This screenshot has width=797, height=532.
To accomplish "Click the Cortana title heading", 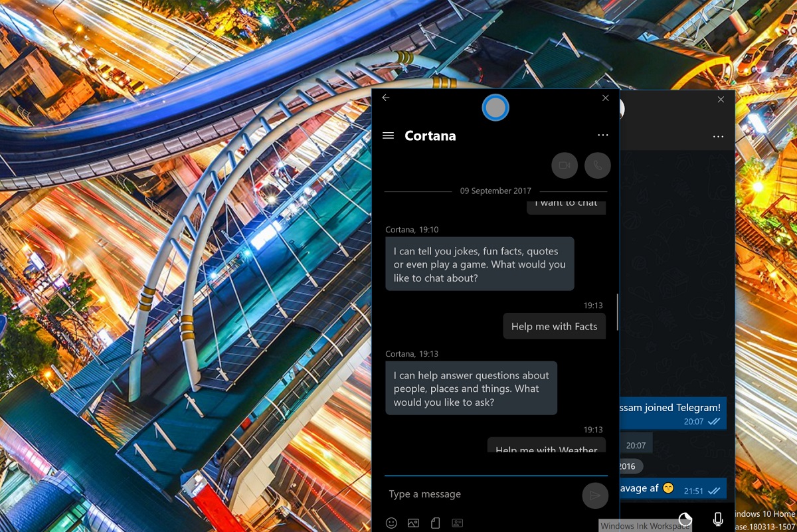I will point(430,135).
